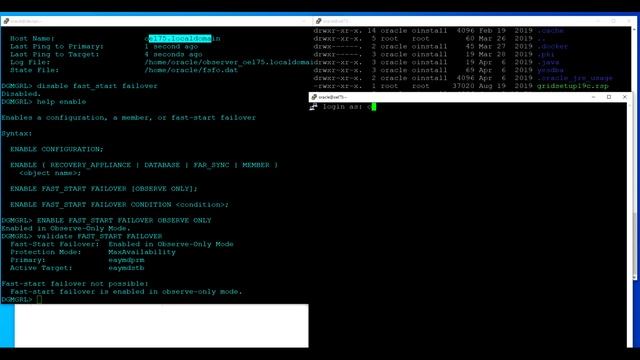The image size is (640, 360).
Task: Click the 'ENABLE CONFIGURATION;' syntax line
Action: 57,149
